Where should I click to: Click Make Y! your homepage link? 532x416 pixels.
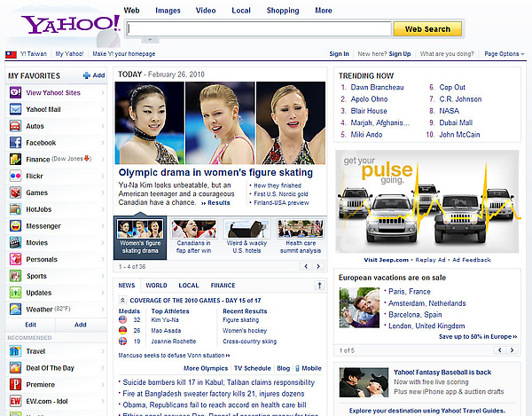[x=124, y=53]
